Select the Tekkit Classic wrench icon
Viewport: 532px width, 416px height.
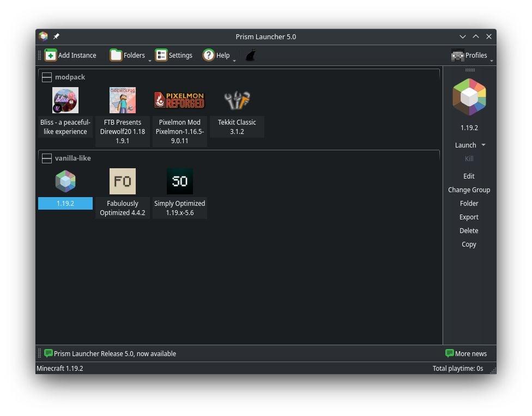pos(237,100)
